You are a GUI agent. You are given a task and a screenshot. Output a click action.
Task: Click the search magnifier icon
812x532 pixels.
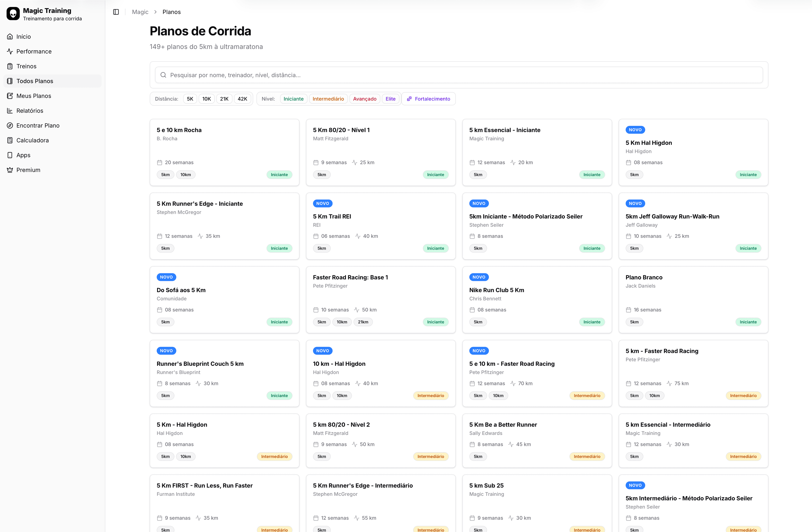pos(163,75)
